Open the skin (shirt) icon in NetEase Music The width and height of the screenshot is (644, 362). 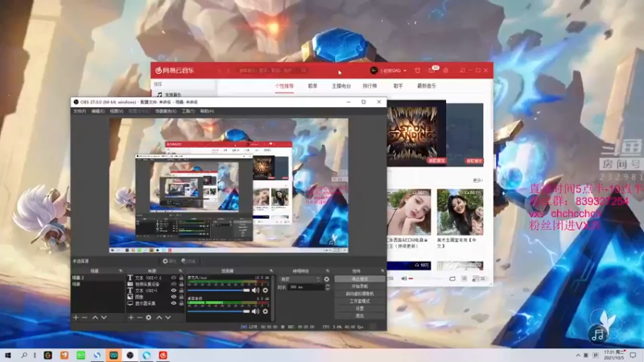tap(417, 71)
